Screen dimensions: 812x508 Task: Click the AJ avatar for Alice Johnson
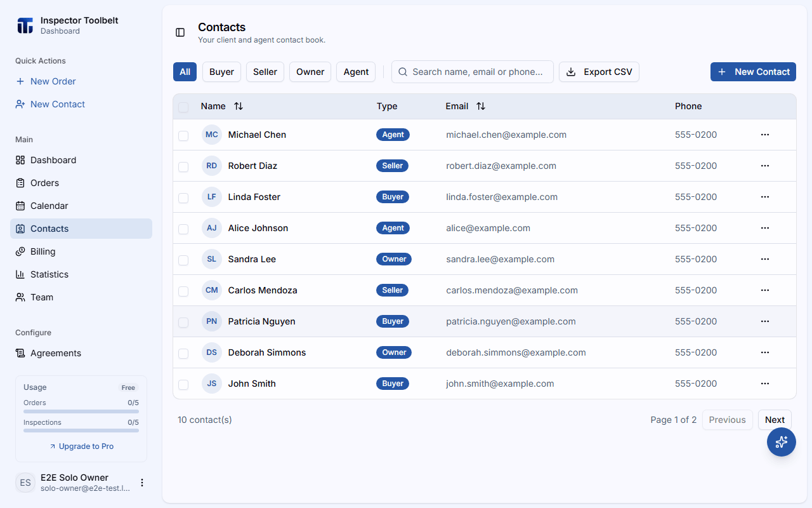(212, 228)
